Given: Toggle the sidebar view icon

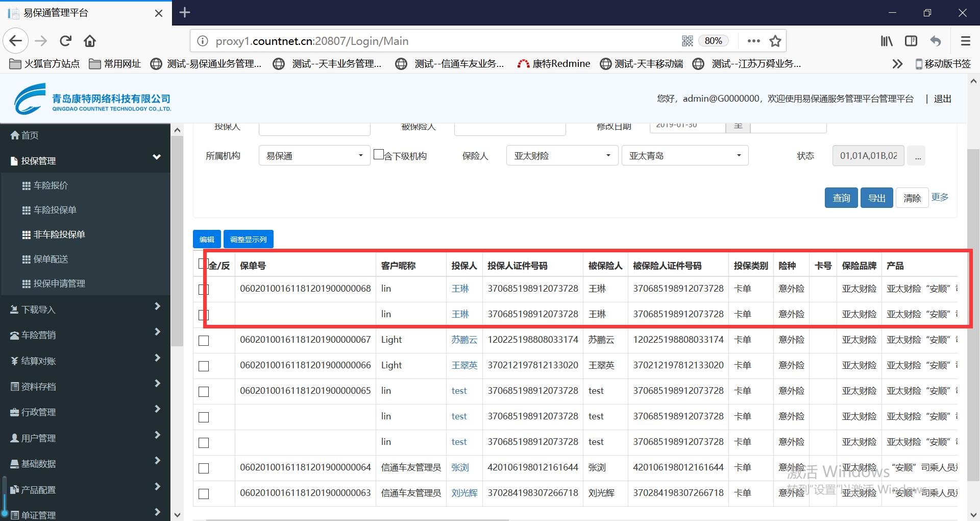Looking at the screenshot, I should [911, 41].
